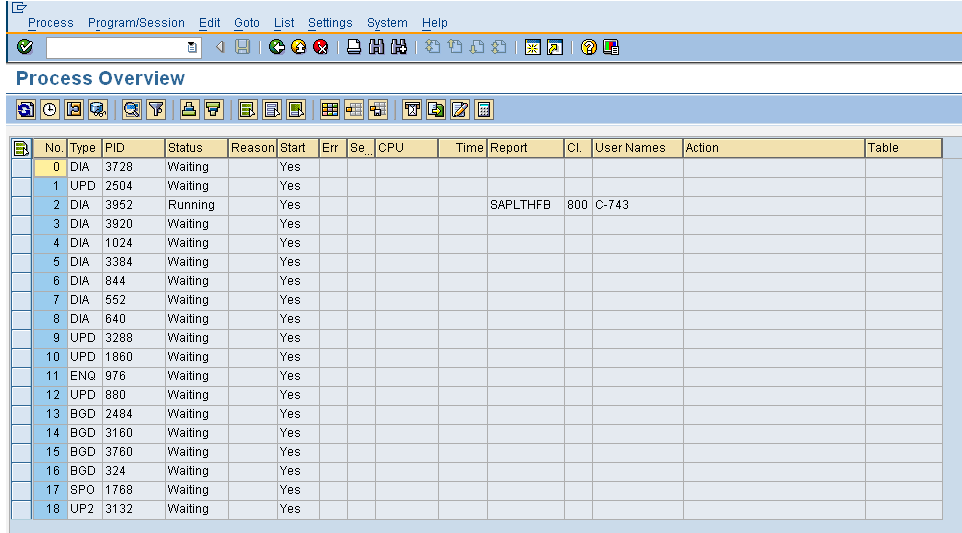This screenshot has width=962, height=533.
Task: Click the Find binoculars icon
Action: 376,47
